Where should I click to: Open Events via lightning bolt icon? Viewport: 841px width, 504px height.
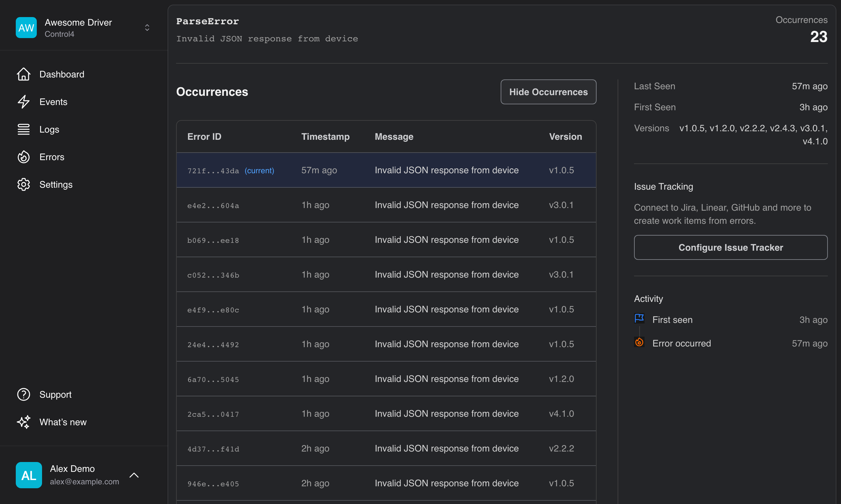tap(23, 101)
